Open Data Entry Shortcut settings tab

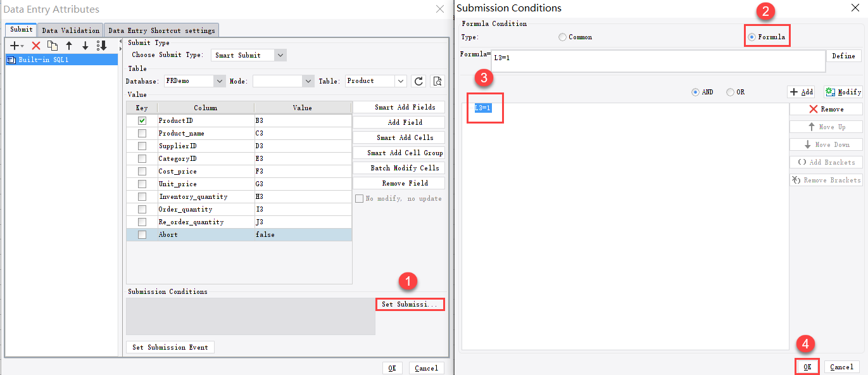(163, 30)
